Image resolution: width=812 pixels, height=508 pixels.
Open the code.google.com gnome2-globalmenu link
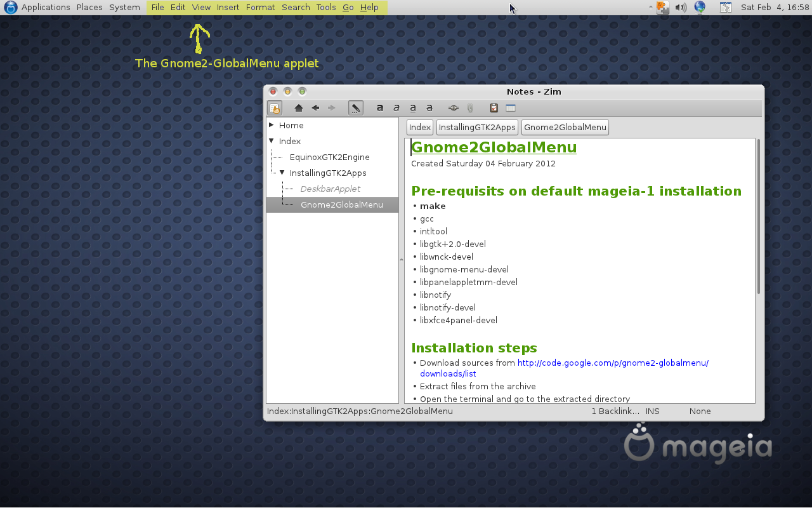click(x=613, y=363)
